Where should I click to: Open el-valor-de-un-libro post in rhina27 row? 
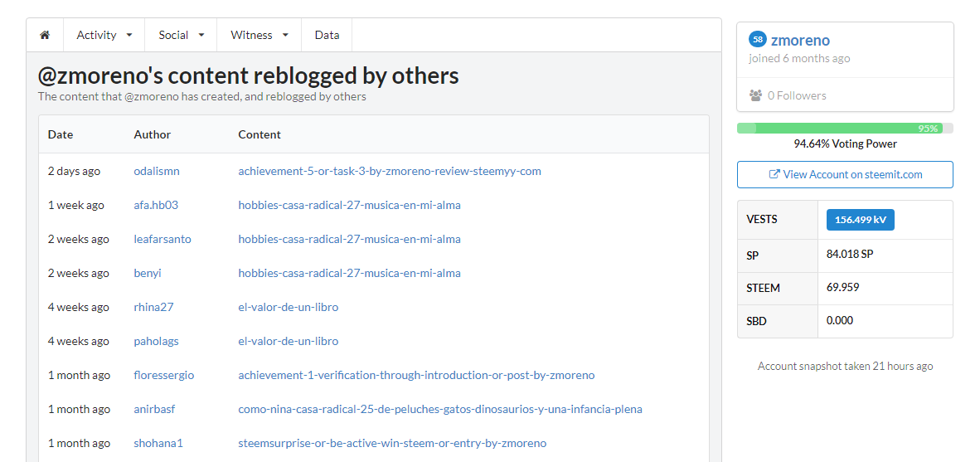[x=289, y=307]
